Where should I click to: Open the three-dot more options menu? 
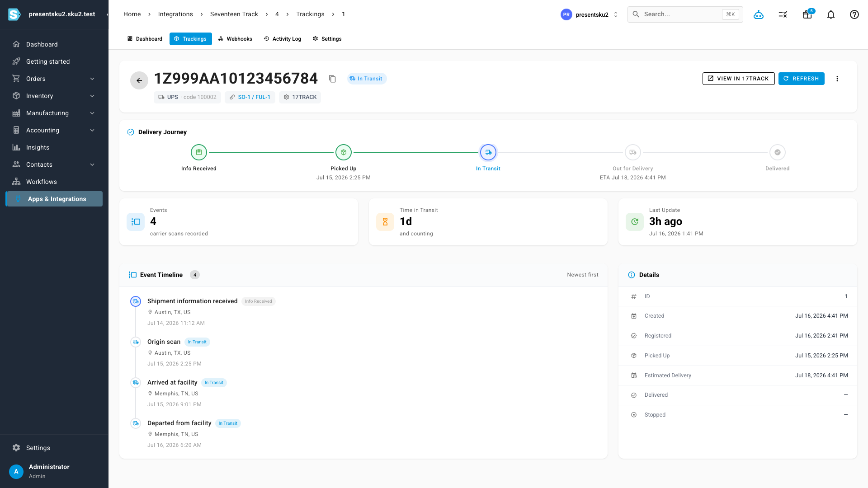click(x=837, y=79)
